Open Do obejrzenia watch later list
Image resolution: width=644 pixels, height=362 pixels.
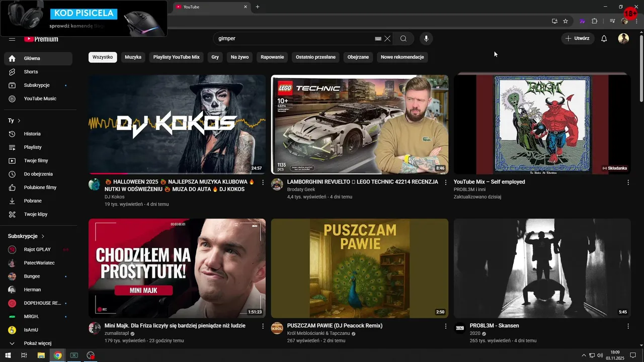click(38, 174)
